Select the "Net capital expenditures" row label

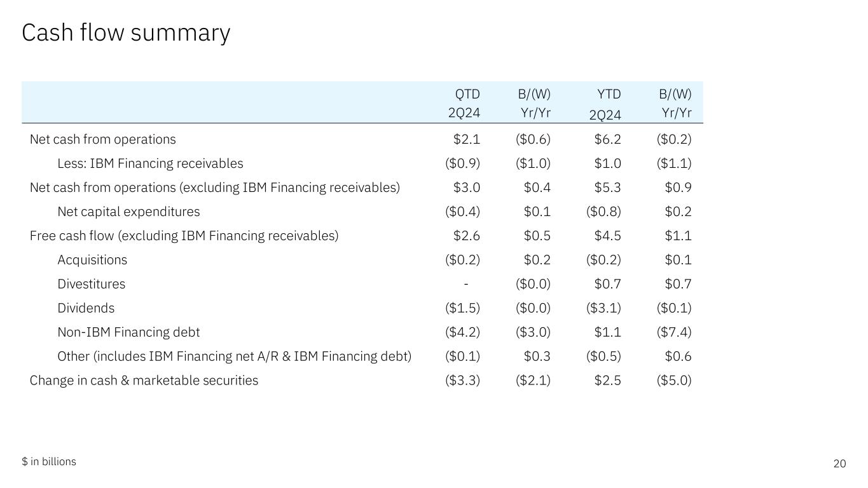click(128, 212)
